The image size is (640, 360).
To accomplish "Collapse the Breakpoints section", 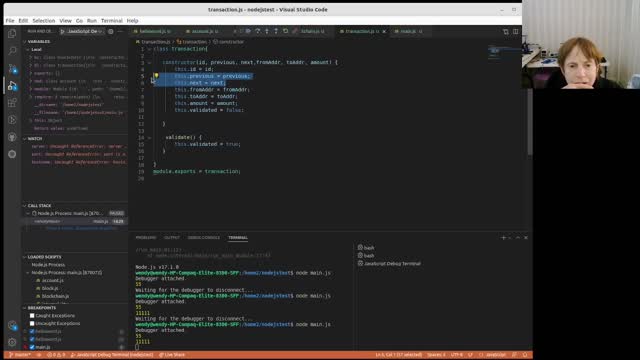I will [25, 308].
